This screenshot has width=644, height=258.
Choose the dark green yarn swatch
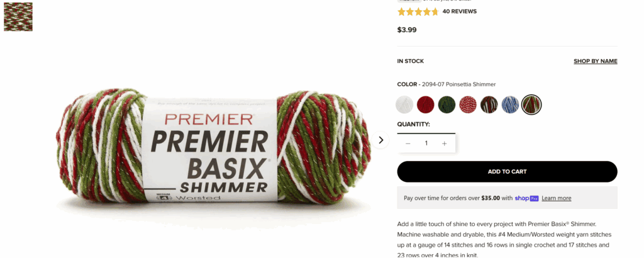[447, 104]
